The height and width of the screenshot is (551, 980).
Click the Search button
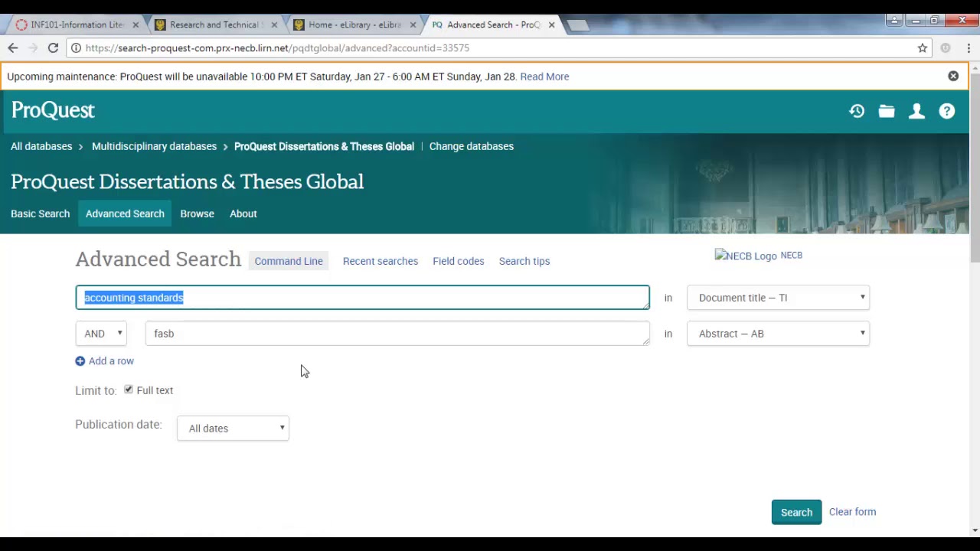(796, 512)
